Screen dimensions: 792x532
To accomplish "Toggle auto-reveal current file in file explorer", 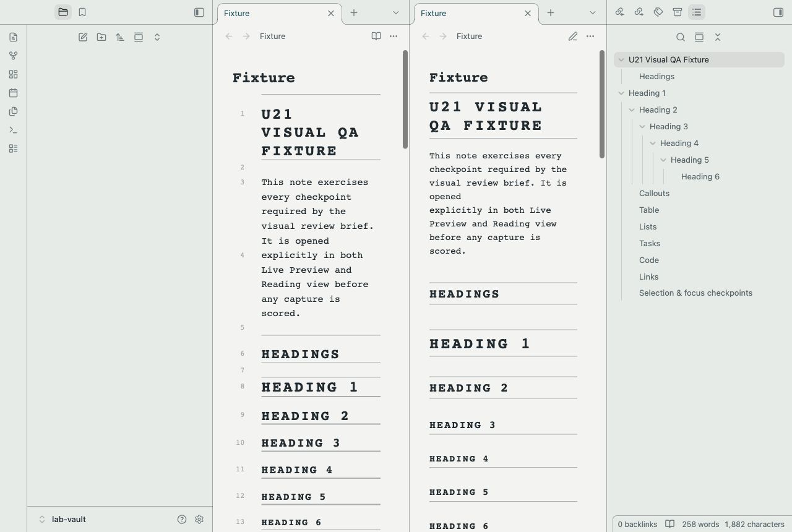I will pos(139,37).
